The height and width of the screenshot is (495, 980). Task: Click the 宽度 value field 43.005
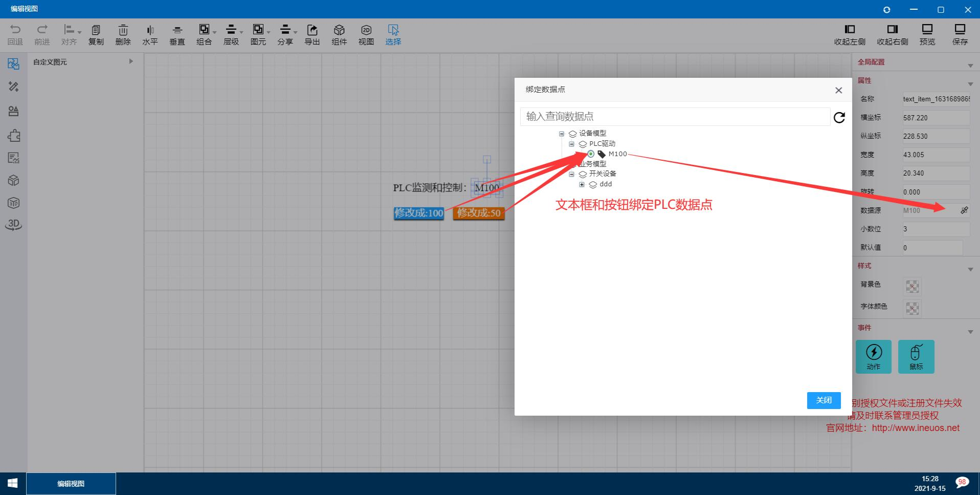[x=936, y=155]
